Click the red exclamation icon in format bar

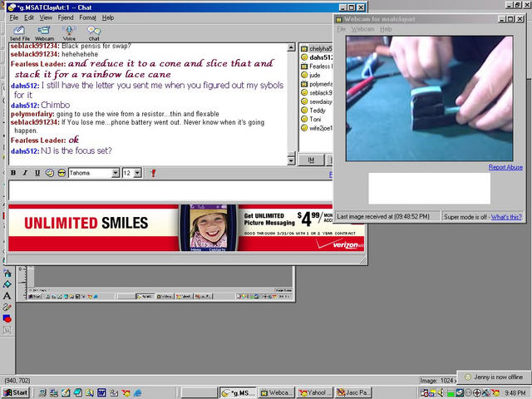pos(153,173)
